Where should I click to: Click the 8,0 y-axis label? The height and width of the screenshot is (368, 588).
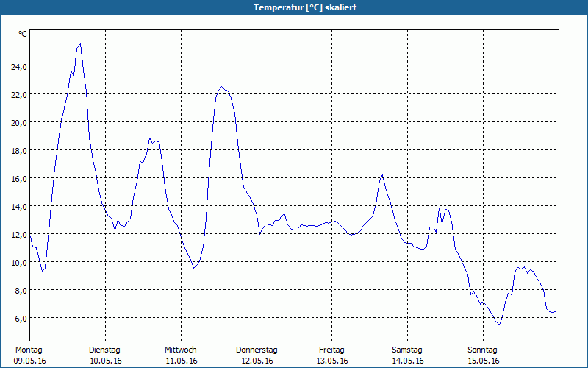coord(21,291)
